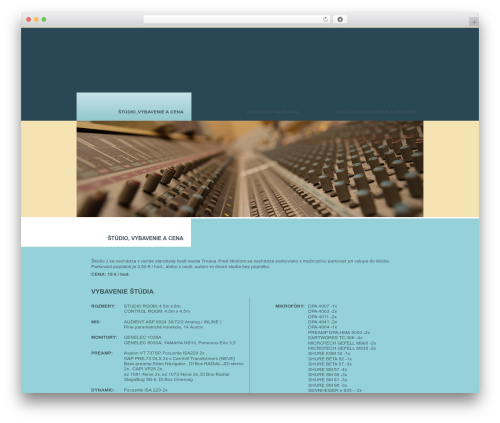Select the white ŠTÚDIO, VYBAVENIE A CENA page heading
The image size is (500, 423).
pos(145,238)
